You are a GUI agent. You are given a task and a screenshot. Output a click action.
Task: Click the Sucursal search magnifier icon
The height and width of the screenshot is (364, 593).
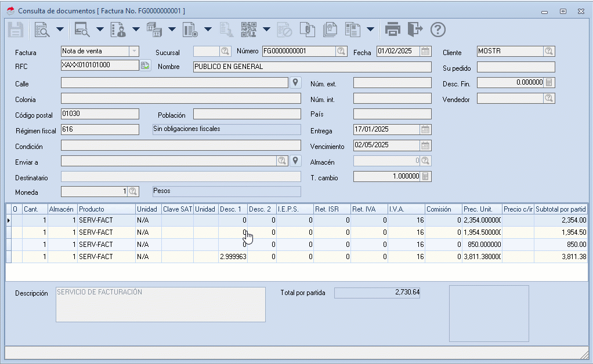[x=225, y=51]
